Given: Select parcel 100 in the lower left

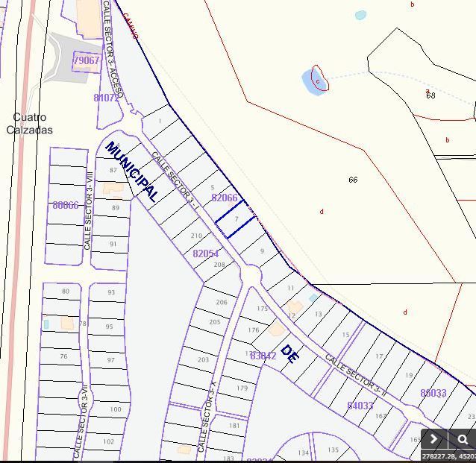Looking at the screenshot, I should (x=115, y=409).
